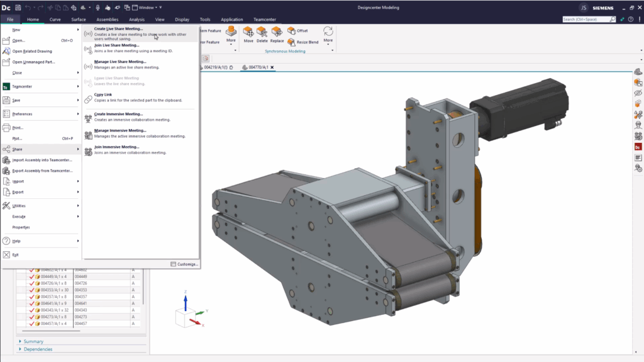Image resolution: width=644 pixels, height=362 pixels.
Task: Click the Save icon in the title bar
Action: (x=18, y=7)
